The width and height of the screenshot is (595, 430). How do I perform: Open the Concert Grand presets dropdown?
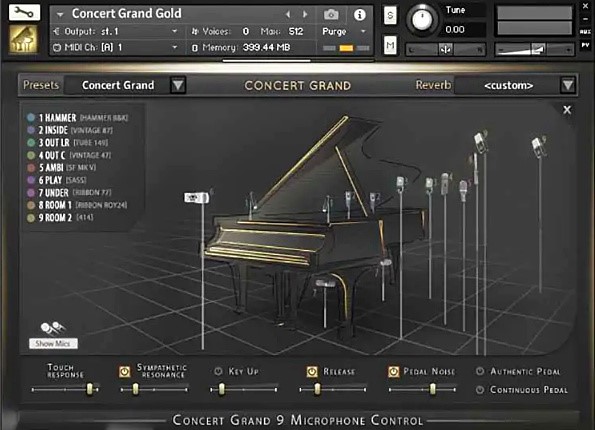178,85
